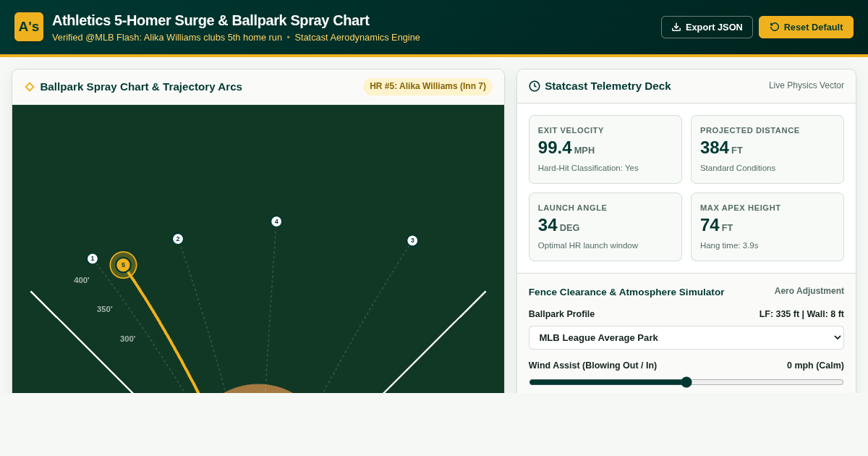
Task: Click the Reset Default button
Action: pos(806,27)
